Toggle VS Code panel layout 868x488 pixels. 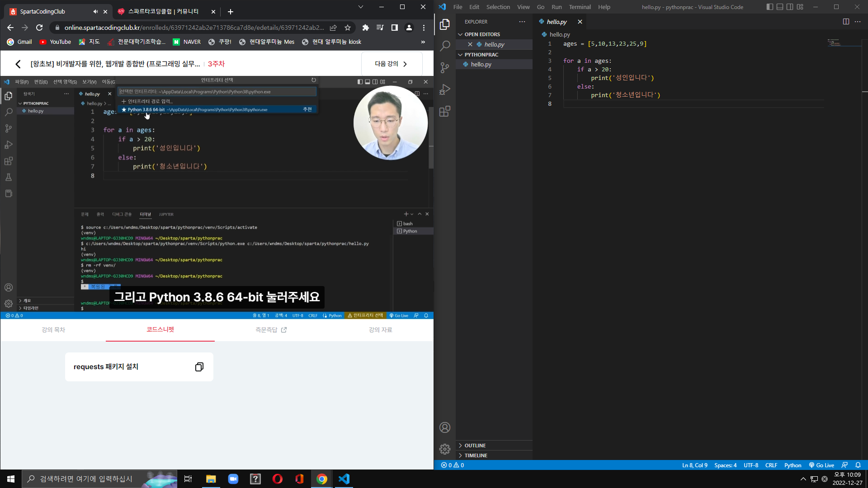[780, 7]
